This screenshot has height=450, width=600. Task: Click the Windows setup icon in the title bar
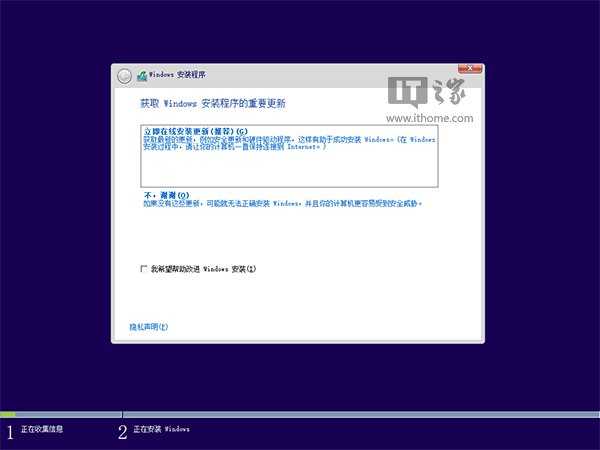coord(142,76)
